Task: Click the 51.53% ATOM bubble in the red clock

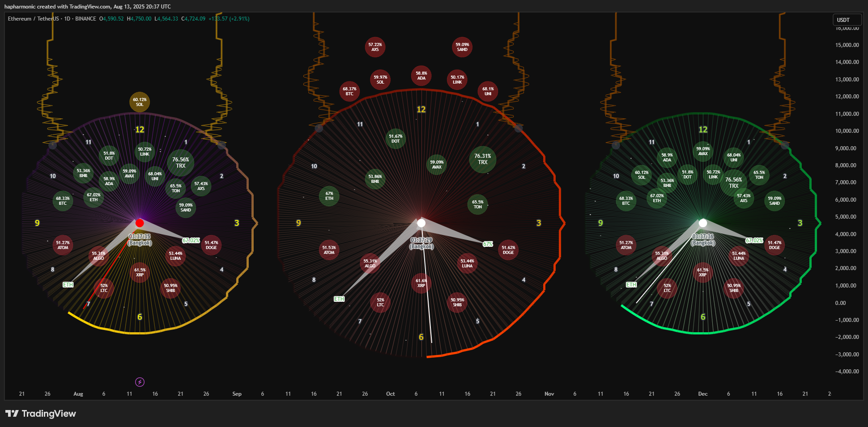Action: coord(329,250)
